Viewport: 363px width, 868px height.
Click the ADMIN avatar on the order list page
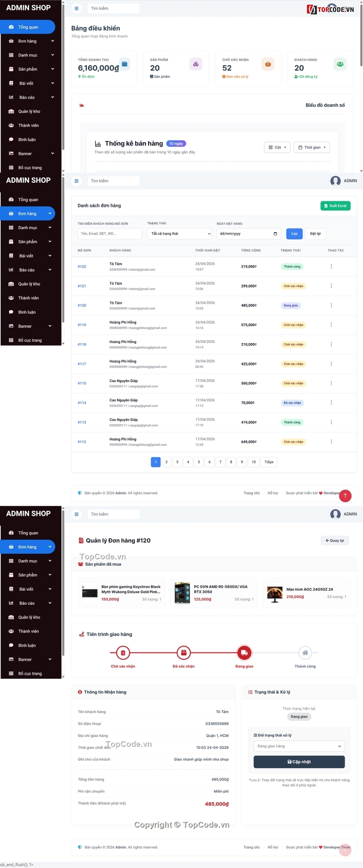(x=335, y=181)
